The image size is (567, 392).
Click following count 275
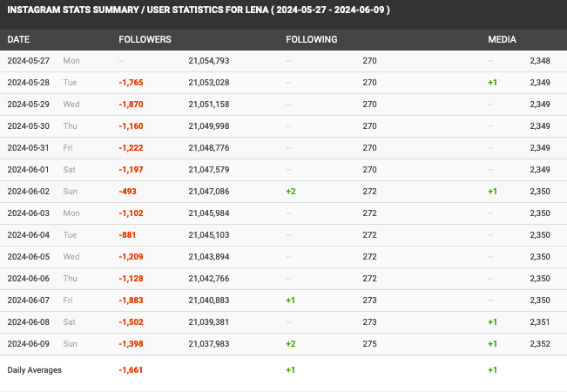pos(369,343)
